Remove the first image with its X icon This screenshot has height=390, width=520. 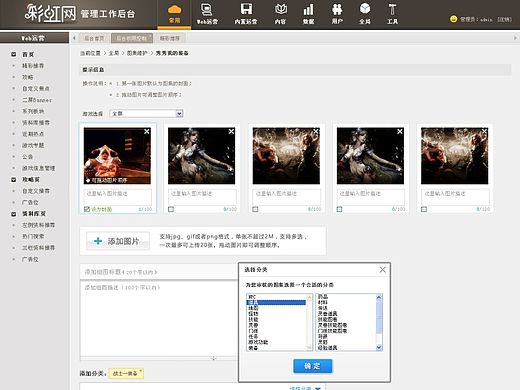(x=147, y=132)
